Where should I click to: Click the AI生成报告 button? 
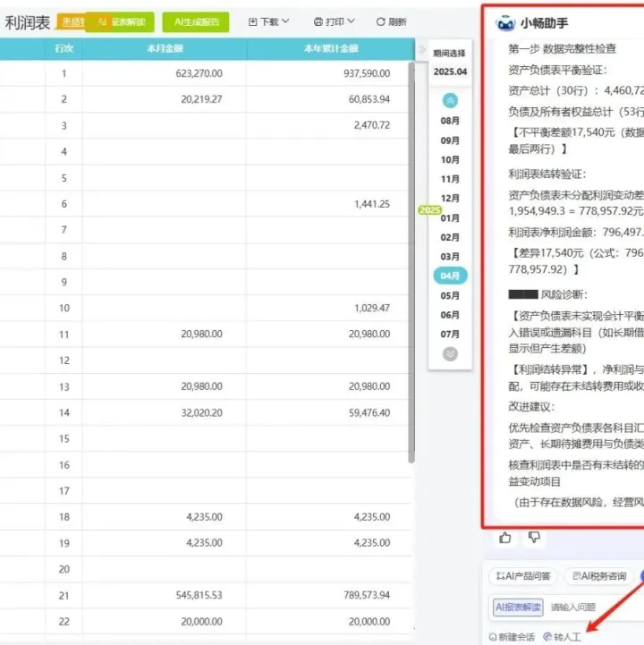coord(196,21)
